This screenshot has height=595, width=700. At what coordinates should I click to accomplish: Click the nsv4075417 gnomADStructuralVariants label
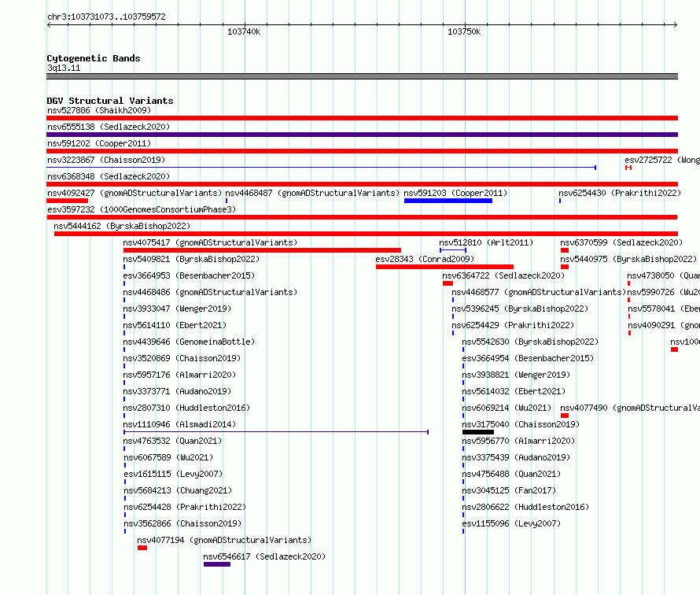(x=210, y=242)
